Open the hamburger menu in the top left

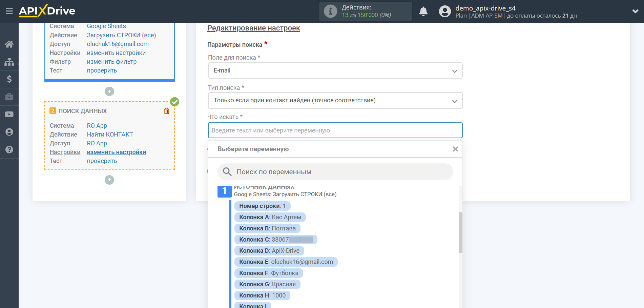coord(9,11)
